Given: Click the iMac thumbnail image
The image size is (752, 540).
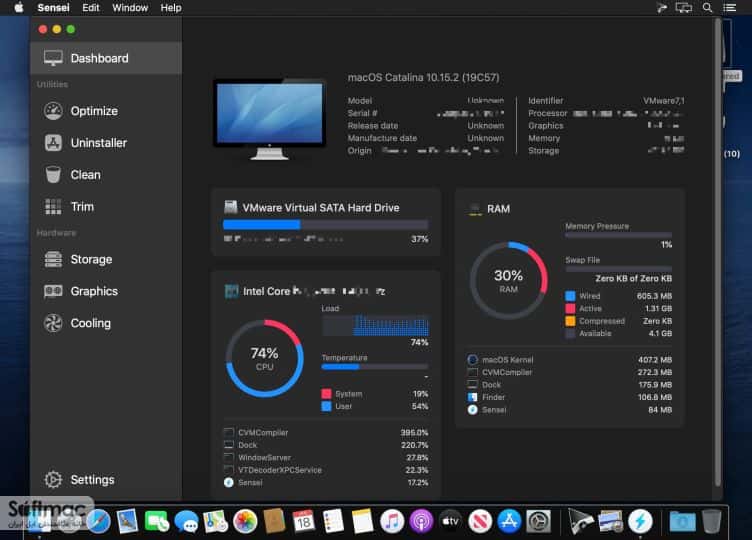Looking at the screenshot, I should pyautogui.click(x=270, y=119).
